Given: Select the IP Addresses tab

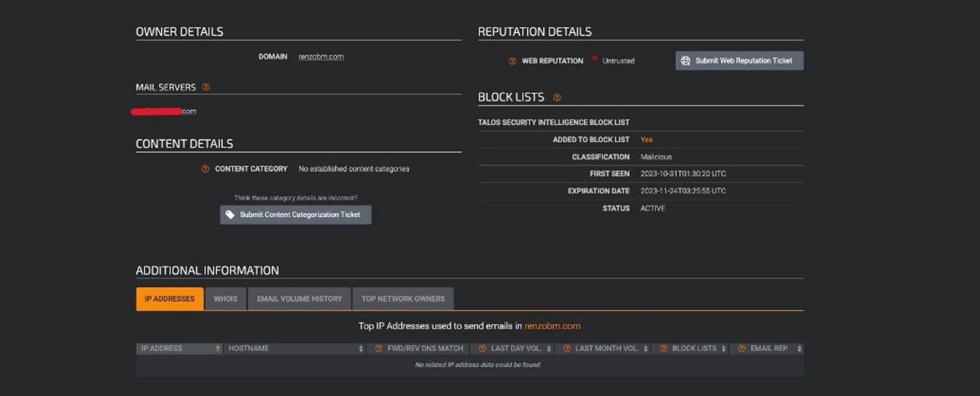Looking at the screenshot, I should (x=170, y=299).
